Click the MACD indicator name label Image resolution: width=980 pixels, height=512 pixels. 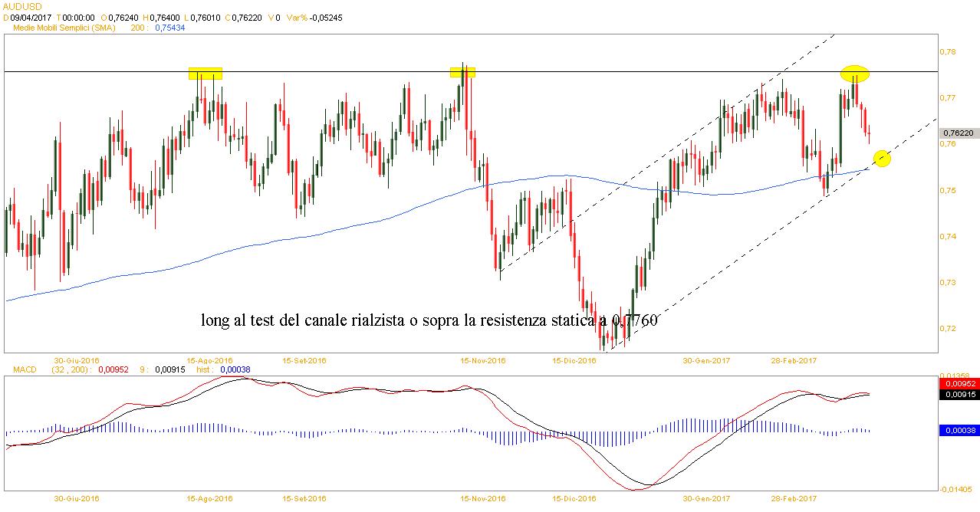click(24, 369)
